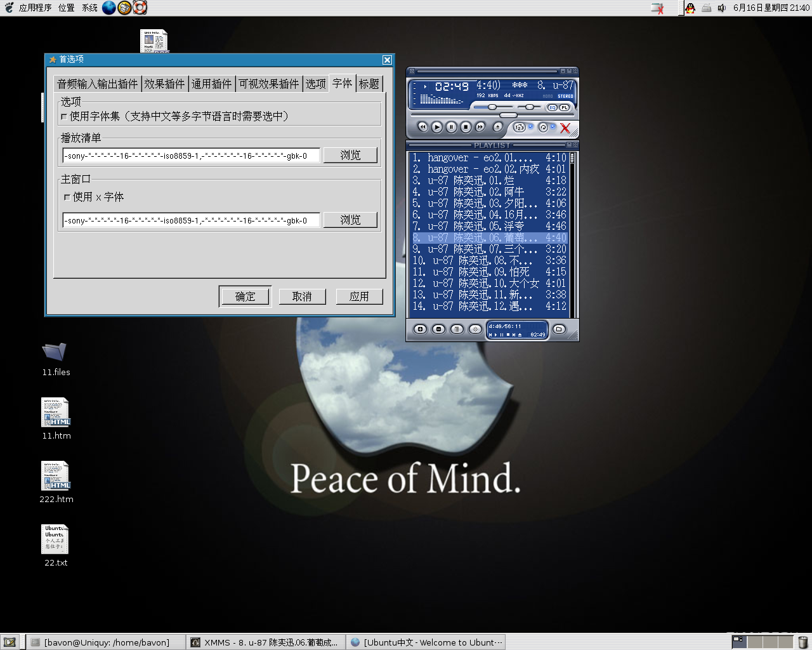
Task: Click playlist add-file plus button
Action: click(420, 329)
